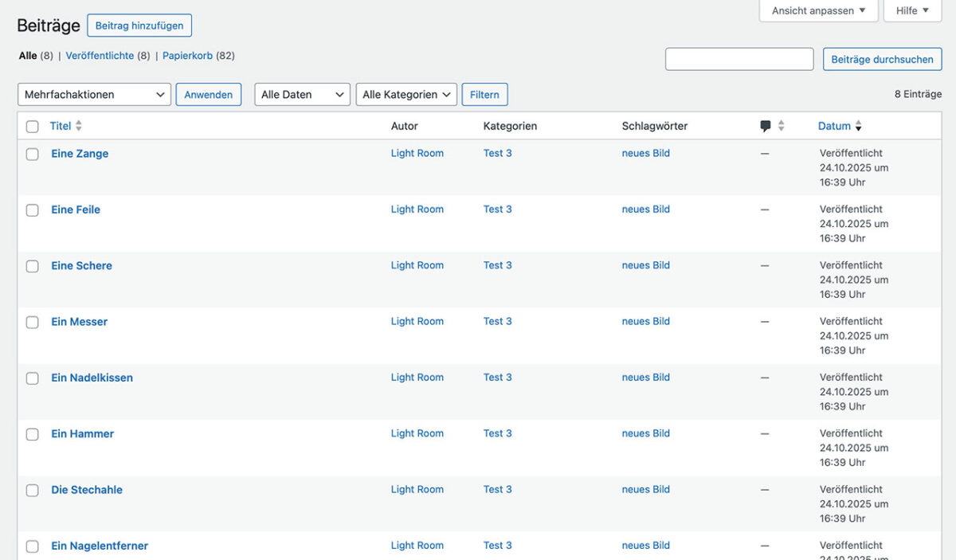
Task: Open the 'Alle Kategorien' dropdown
Action: pos(406,94)
